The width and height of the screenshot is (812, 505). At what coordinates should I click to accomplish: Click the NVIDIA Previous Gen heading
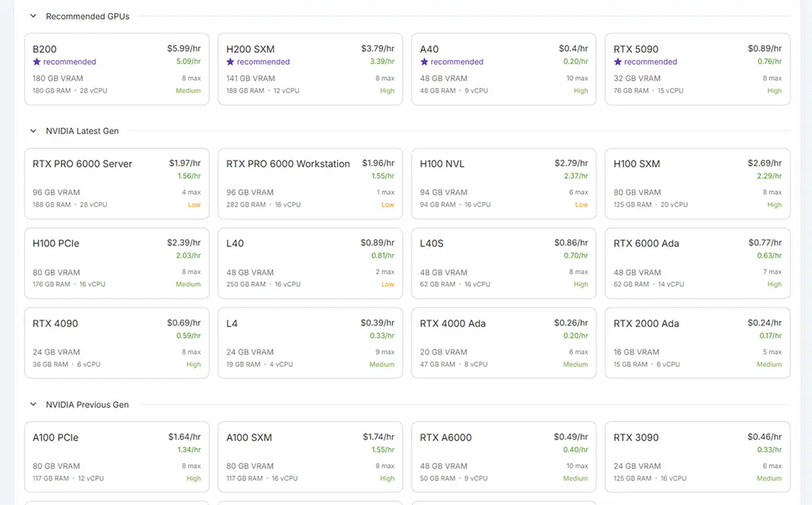87,405
